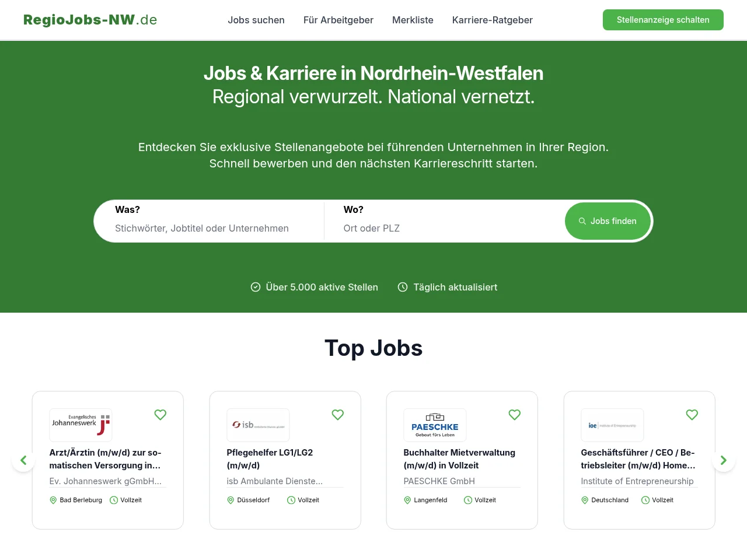Image resolution: width=747 pixels, height=560 pixels.
Task: Open the Arzt/Ärztin (m/w/d) job title
Action: (105, 459)
